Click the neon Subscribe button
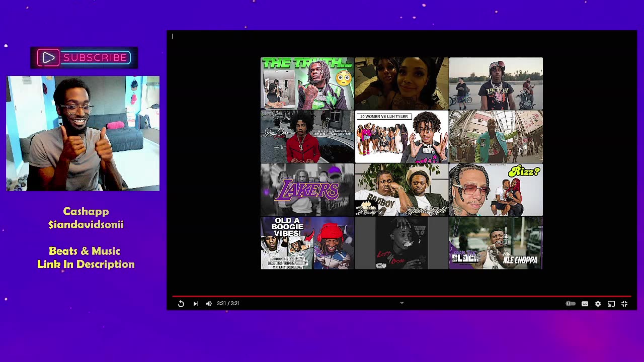 point(84,58)
